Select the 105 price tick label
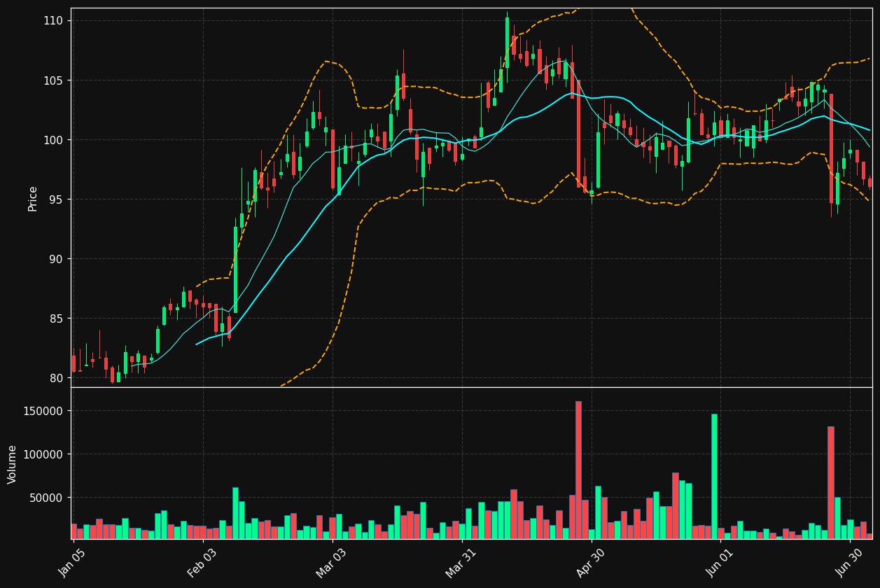This screenshot has height=588, width=880. tap(53, 80)
